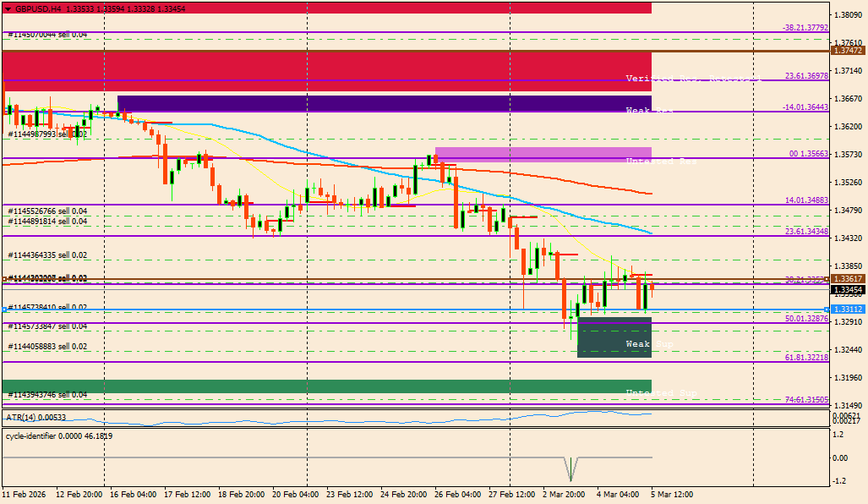The height and width of the screenshot is (504, 868).
Task: Click the Weak Res zone label
Action: tap(649, 110)
